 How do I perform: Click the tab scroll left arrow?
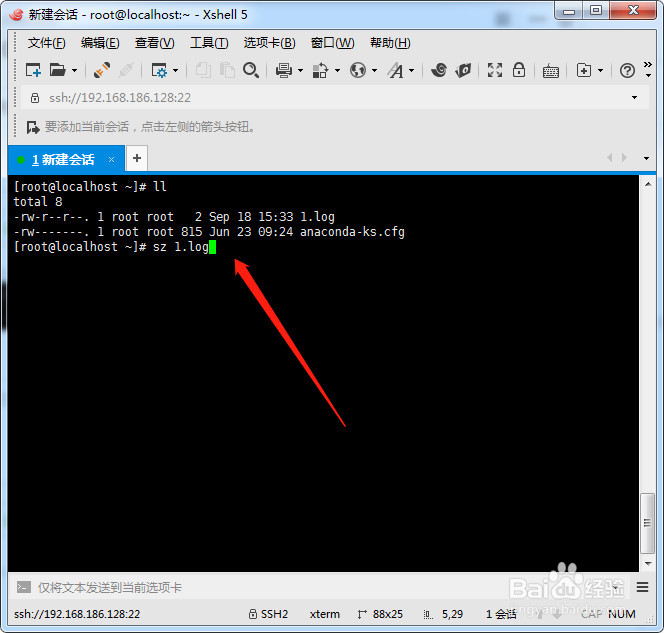pyautogui.click(x=610, y=158)
